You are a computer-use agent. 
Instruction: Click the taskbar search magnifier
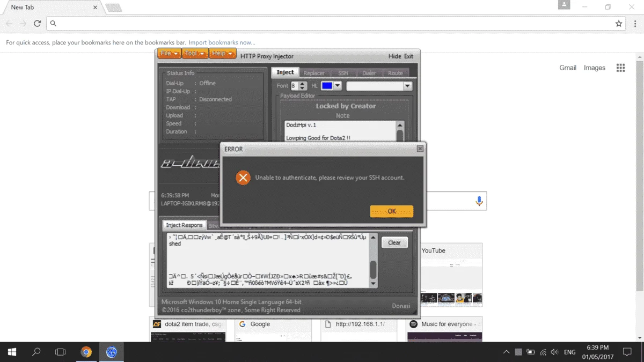pyautogui.click(x=36, y=352)
